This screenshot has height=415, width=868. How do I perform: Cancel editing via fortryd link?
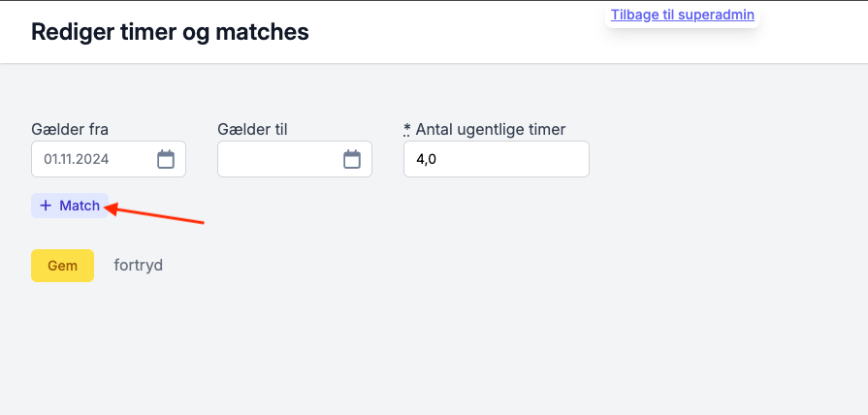[139, 266]
